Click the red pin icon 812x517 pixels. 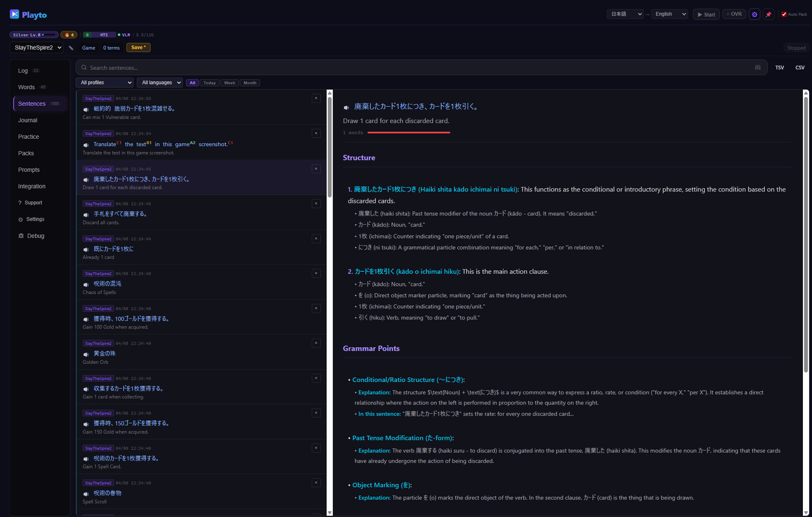point(768,14)
